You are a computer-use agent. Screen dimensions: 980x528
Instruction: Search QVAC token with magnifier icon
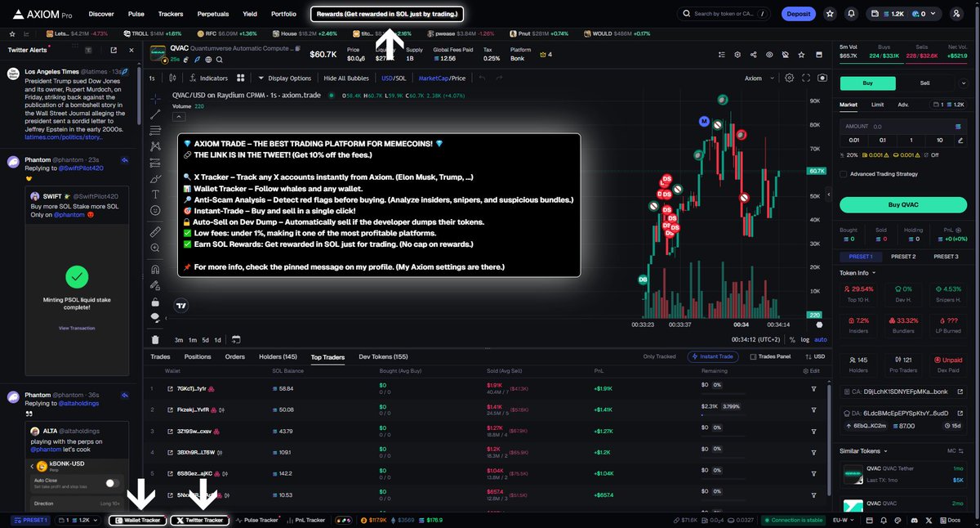(220, 59)
